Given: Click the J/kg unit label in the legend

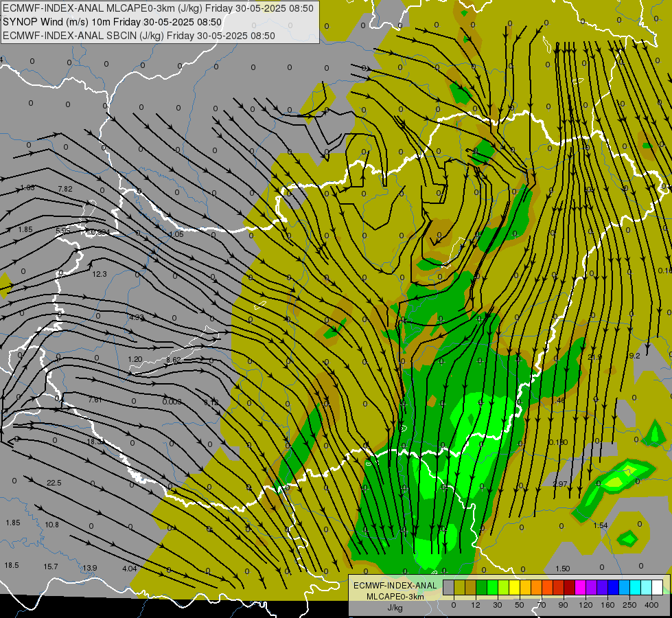Looking at the screenshot, I should [x=395, y=608].
